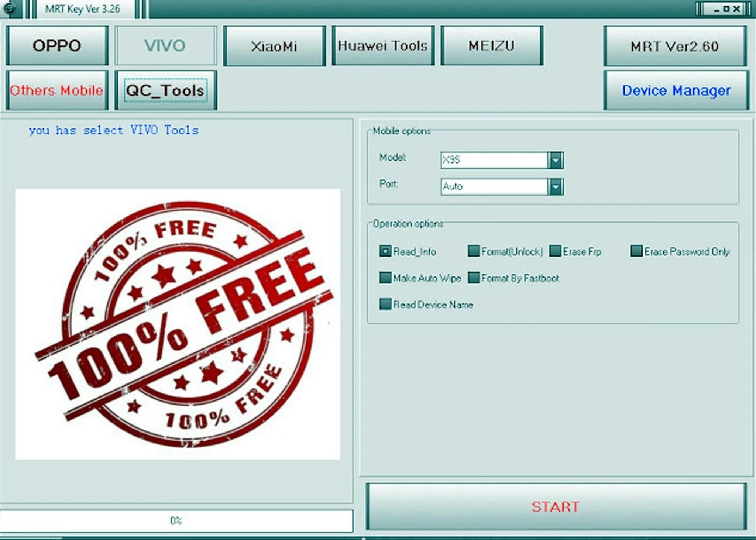Image resolution: width=756 pixels, height=540 pixels.
Task: Select the MEIZU brand tab
Action: coord(491,45)
